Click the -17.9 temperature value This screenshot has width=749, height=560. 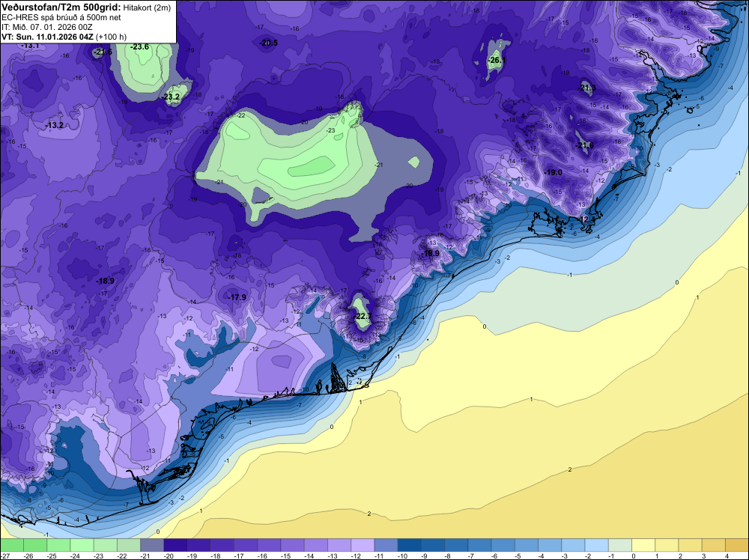237,297
